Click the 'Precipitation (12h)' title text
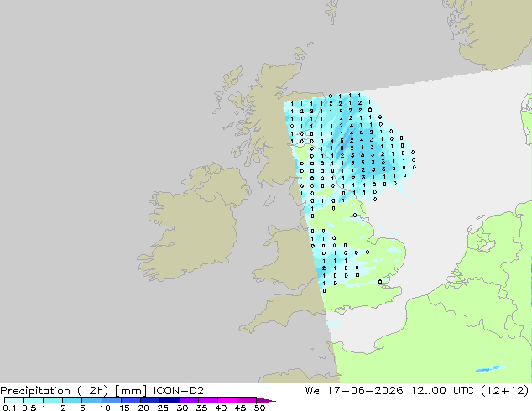Image resolution: width=532 pixels, height=411 pixels. (55, 391)
